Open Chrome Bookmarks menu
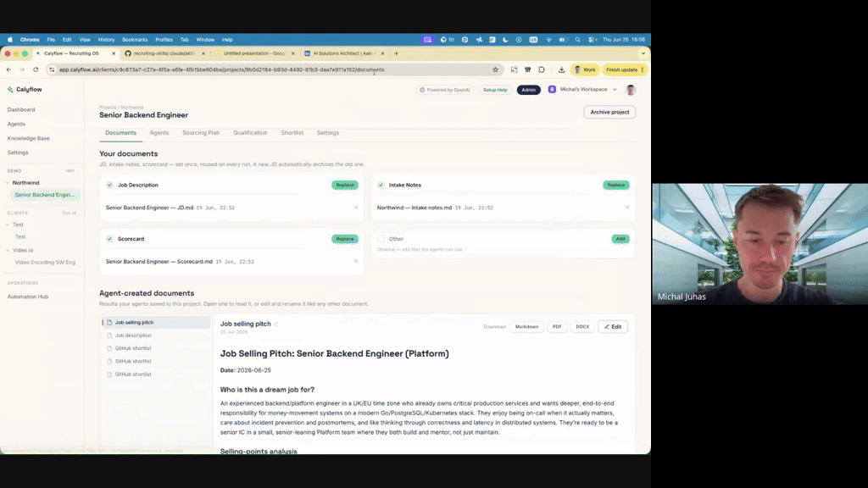This screenshot has width=868, height=488. (135, 40)
